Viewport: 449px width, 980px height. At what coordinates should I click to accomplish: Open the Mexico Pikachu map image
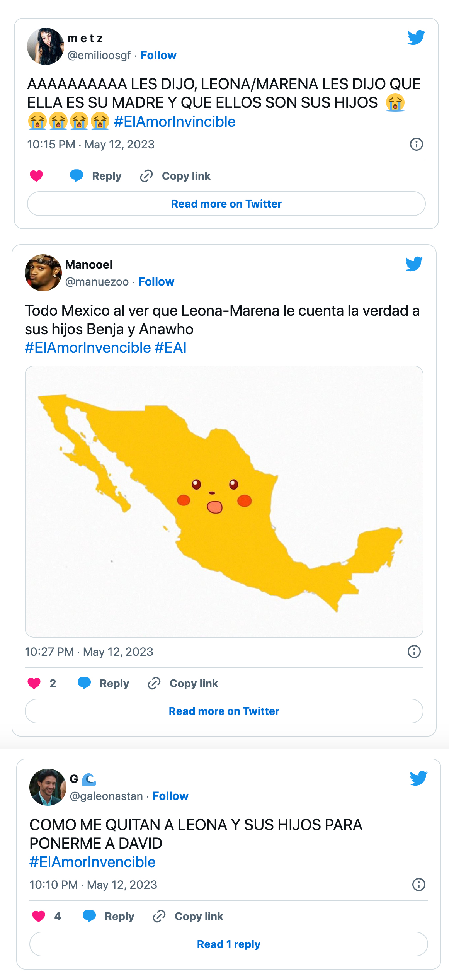224,502
